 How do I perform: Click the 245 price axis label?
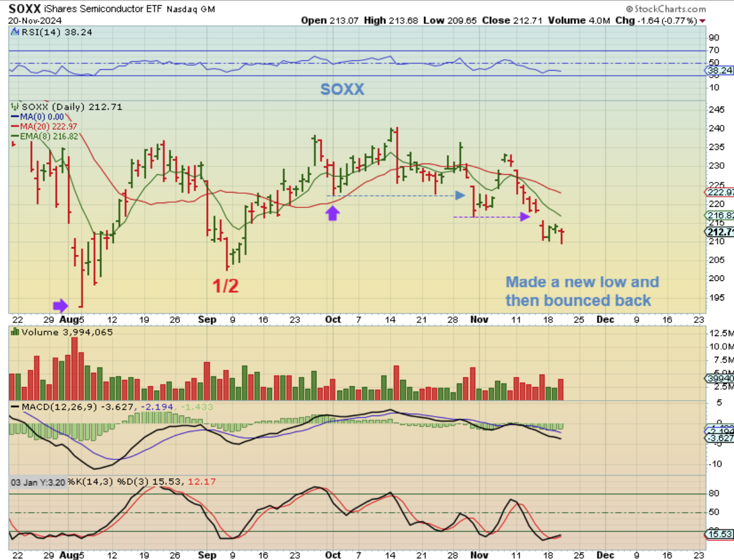(x=716, y=109)
